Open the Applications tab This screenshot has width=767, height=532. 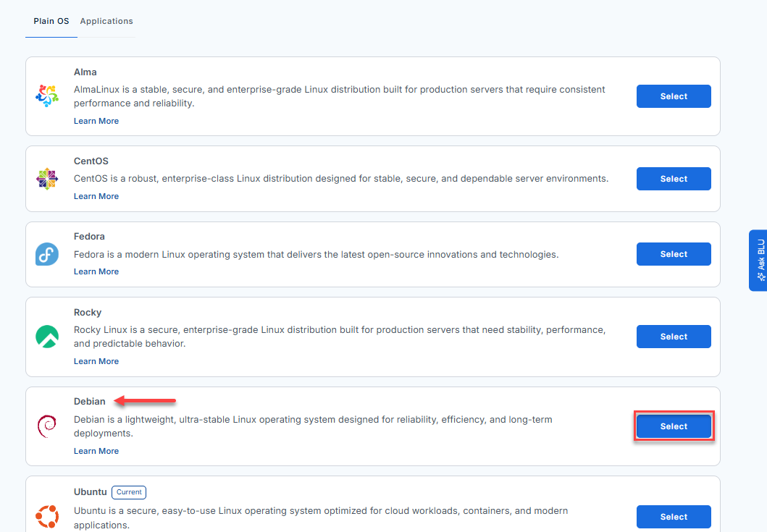click(106, 21)
